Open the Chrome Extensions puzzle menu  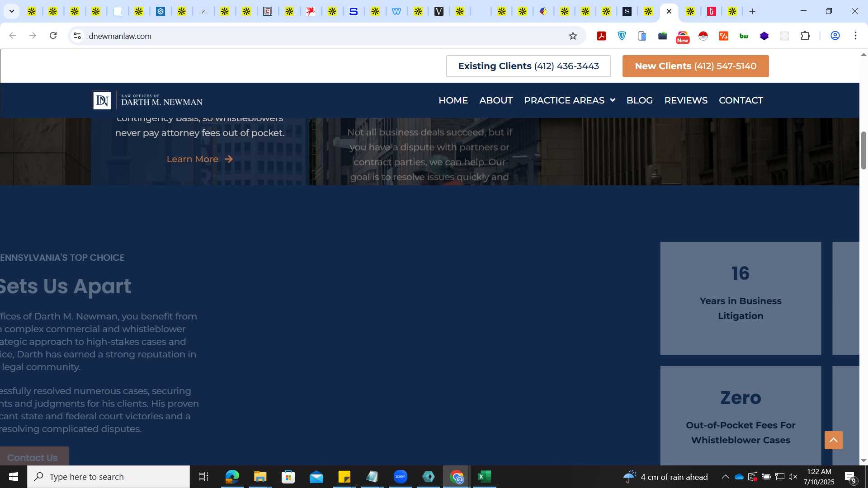(x=805, y=36)
